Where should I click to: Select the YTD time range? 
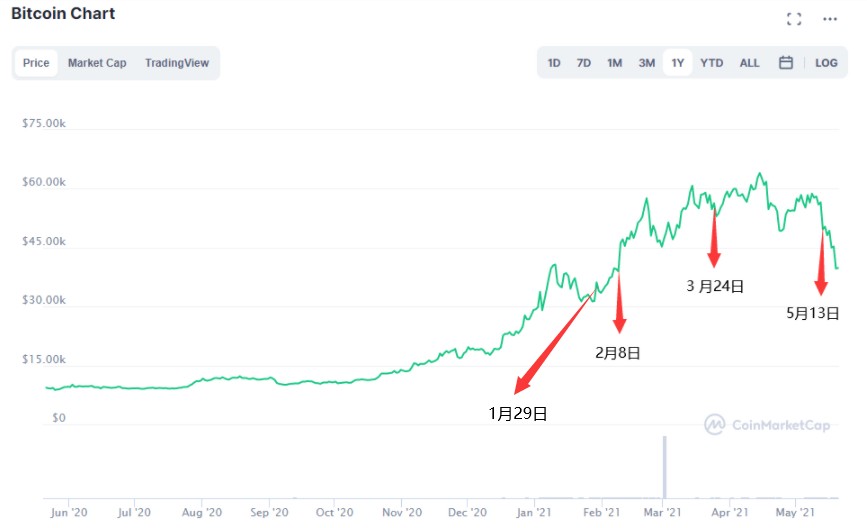click(x=711, y=63)
